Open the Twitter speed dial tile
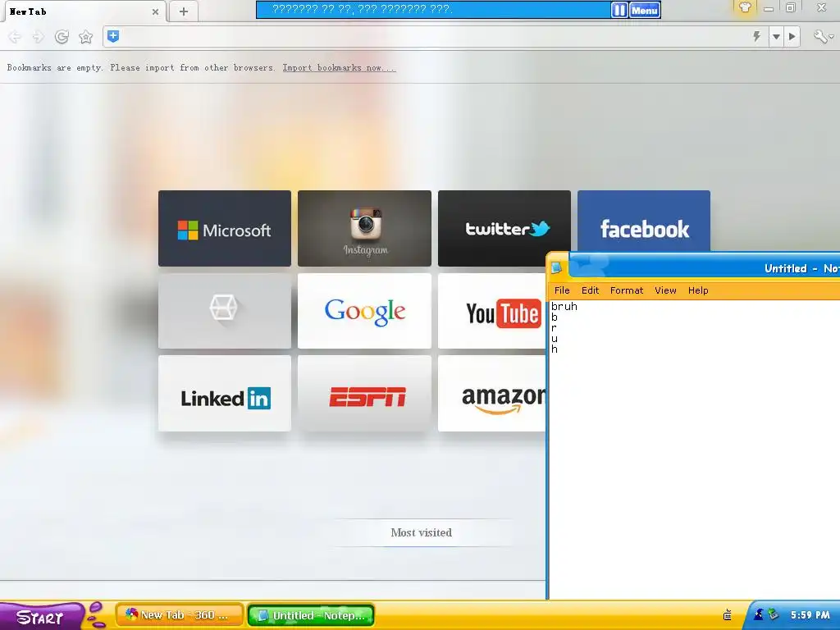Viewport: 840px width, 630px height. click(504, 228)
